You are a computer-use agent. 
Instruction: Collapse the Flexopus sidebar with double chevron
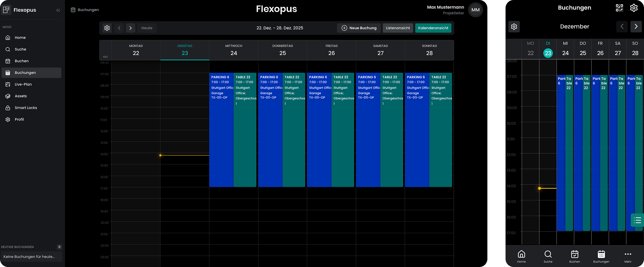(x=58, y=10)
